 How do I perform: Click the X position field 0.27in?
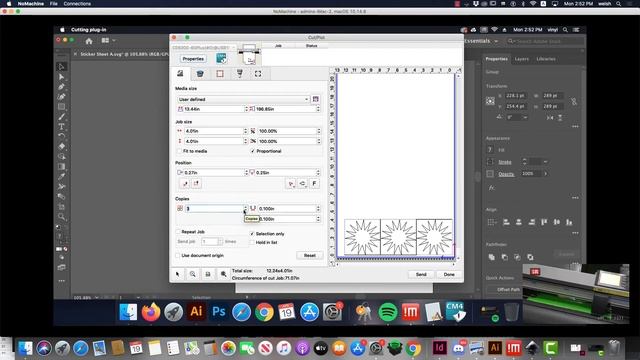coord(213,173)
